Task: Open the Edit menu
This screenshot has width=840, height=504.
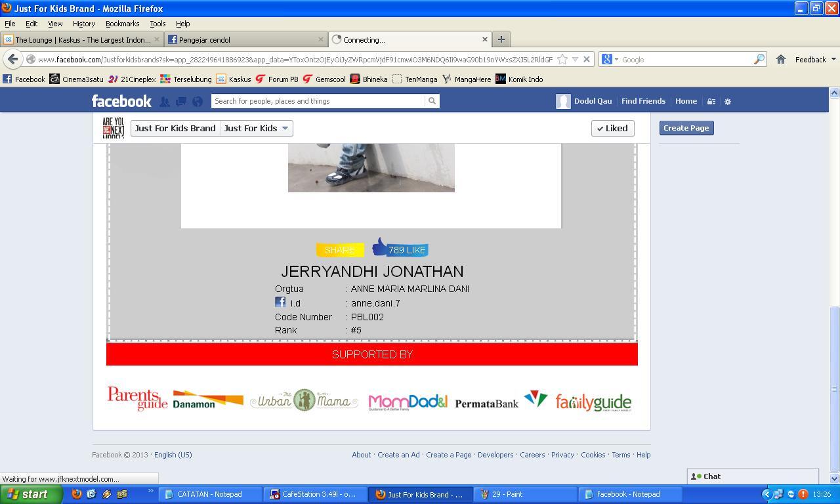Action: pyautogui.click(x=31, y=24)
